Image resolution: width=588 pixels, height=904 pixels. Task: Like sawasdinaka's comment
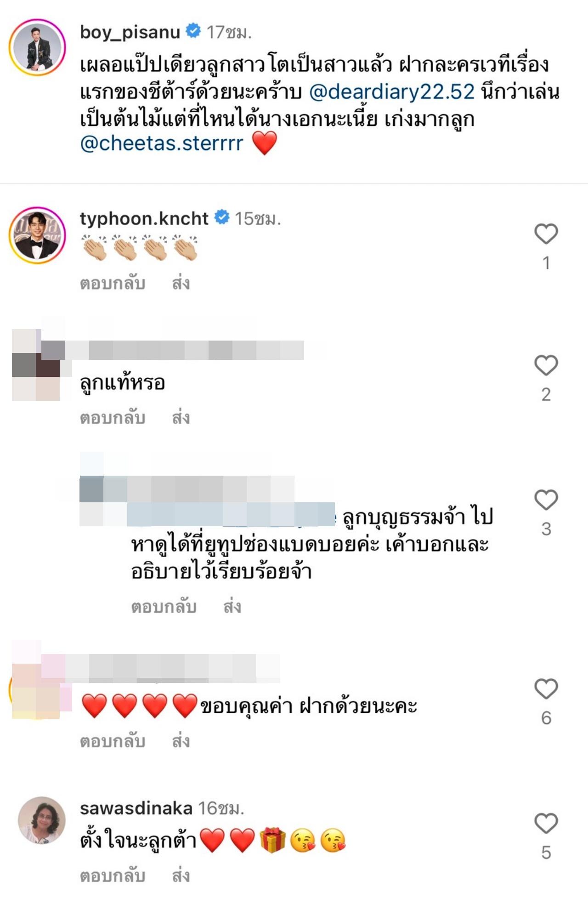[x=546, y=823]
